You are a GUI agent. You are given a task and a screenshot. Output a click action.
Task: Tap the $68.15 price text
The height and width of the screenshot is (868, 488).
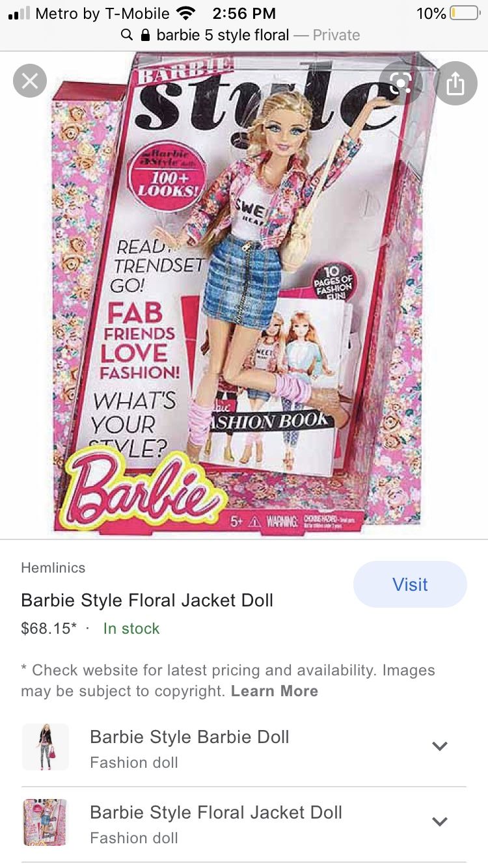pos(49,629)
